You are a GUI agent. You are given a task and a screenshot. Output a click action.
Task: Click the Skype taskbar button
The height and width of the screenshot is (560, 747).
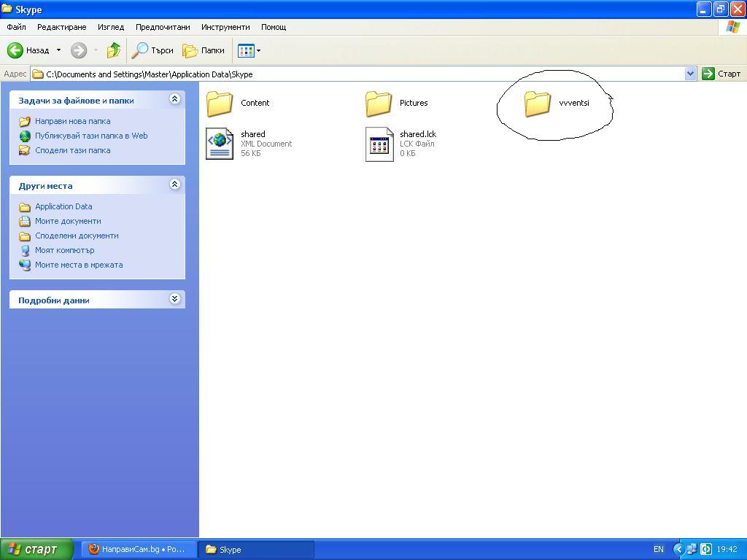[x=256, y=550]
